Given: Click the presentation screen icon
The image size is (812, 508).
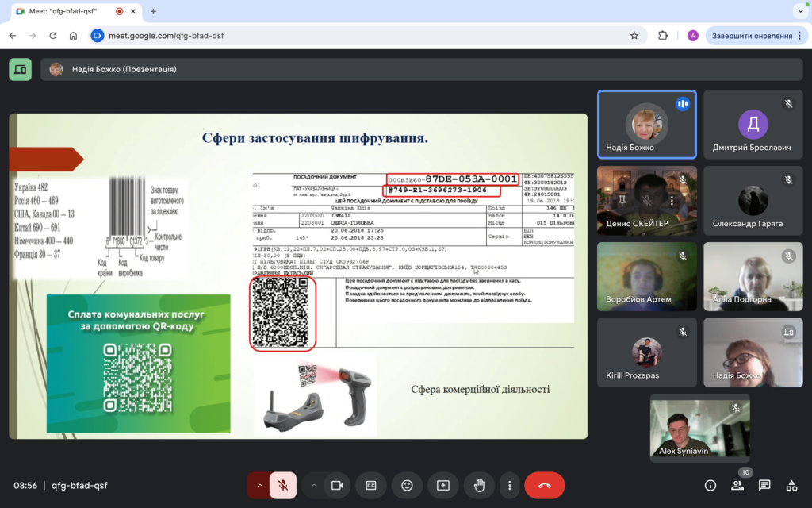Looking at the screenshot, I should (20, 70).
